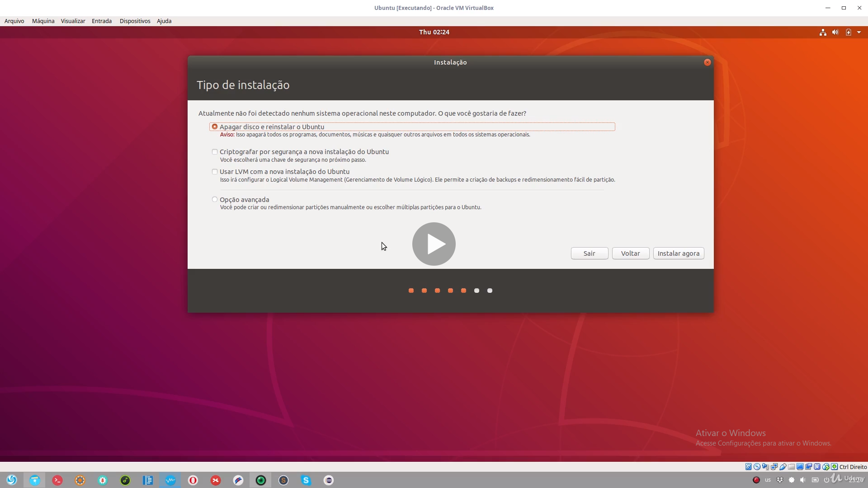Click VirtualBox audio status icon

coord(765,467)
